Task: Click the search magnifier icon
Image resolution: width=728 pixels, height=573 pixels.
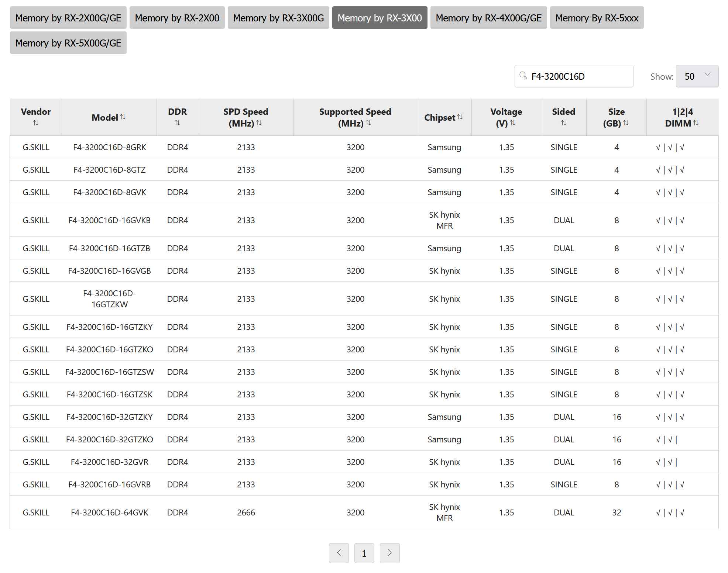Action: [523, 76]
